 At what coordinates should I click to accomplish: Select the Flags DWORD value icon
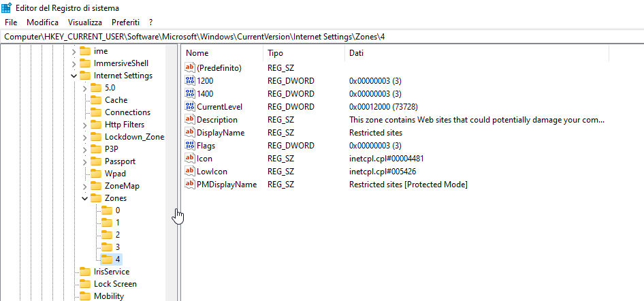[x=190, y=145]
